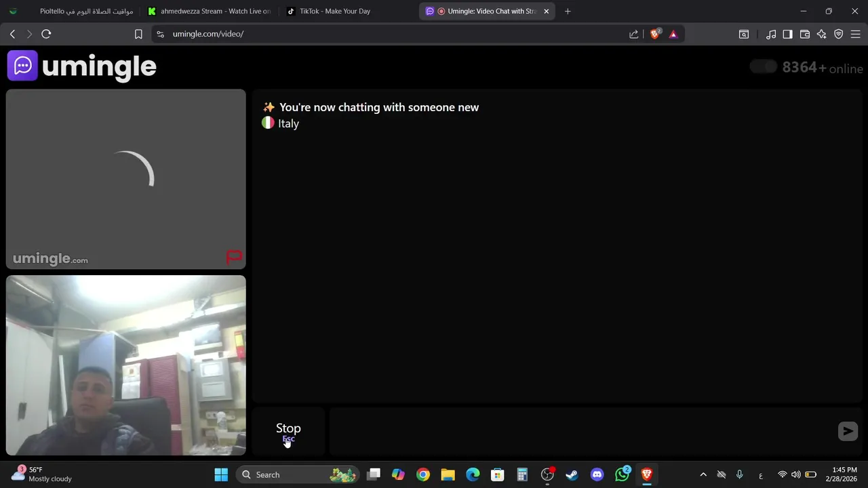Switch to ahmedwezza Stream tab

(210, 11)
